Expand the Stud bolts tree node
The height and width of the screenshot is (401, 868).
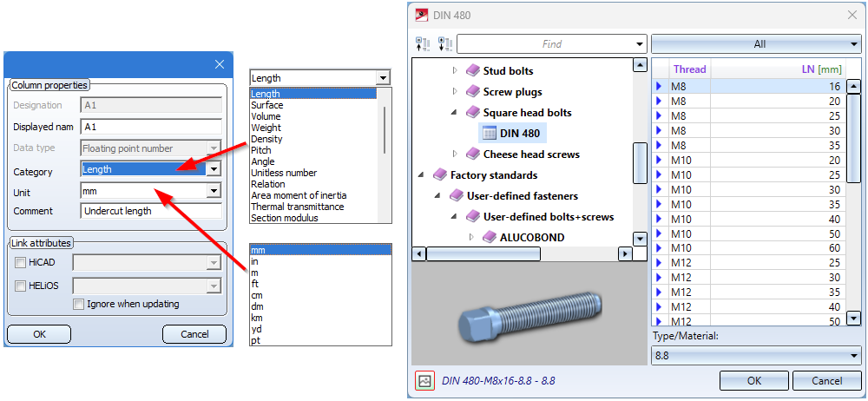pos(456,71)
